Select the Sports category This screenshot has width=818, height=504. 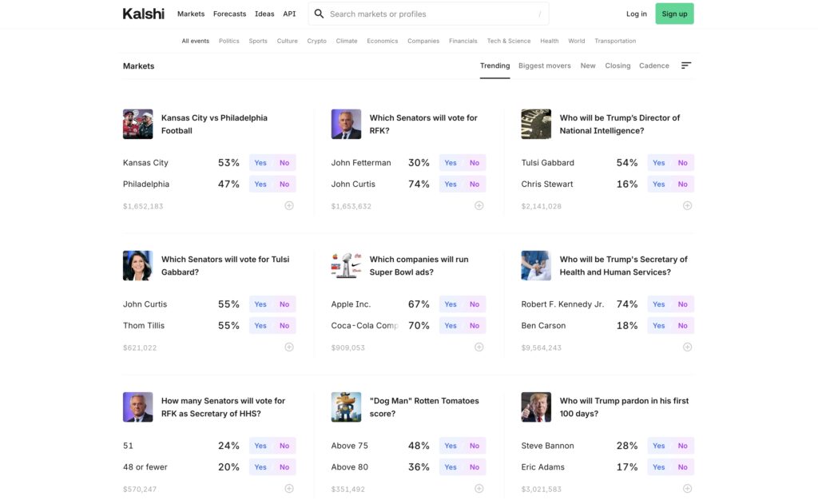[x=258, y=41]
